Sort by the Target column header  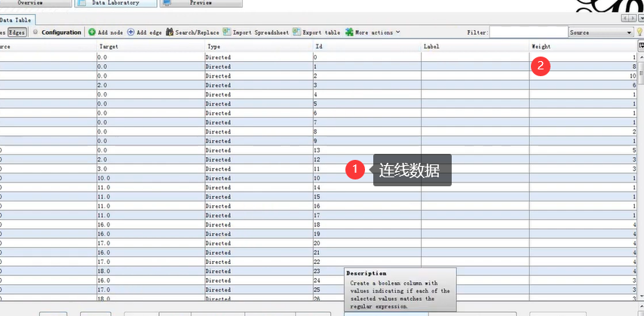151,47
